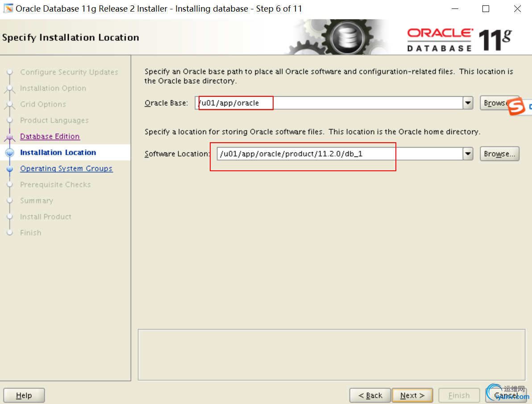The image size is (532, 404).
Task: Click the Prerequisite Checks step bullet
Action: click(10, 184)
